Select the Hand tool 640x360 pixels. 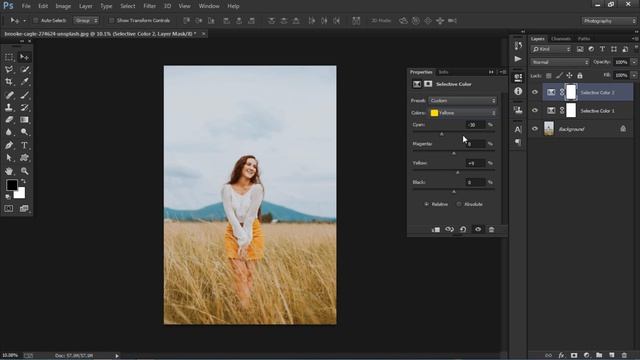click(x=9, y=171)
